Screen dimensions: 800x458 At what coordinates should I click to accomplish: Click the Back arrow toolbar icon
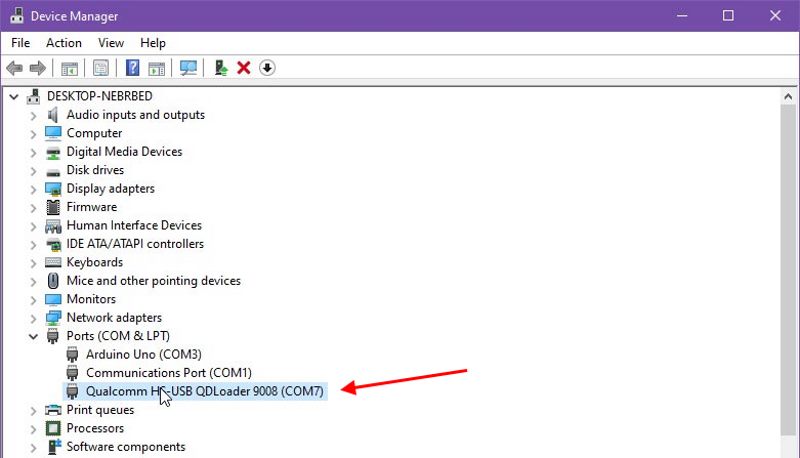15,68
